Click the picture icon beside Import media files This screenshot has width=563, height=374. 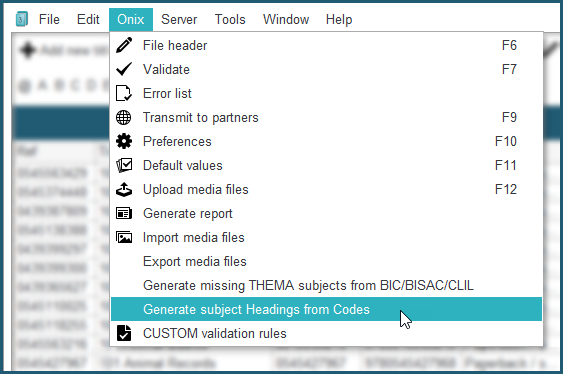[x=124, y=237]
